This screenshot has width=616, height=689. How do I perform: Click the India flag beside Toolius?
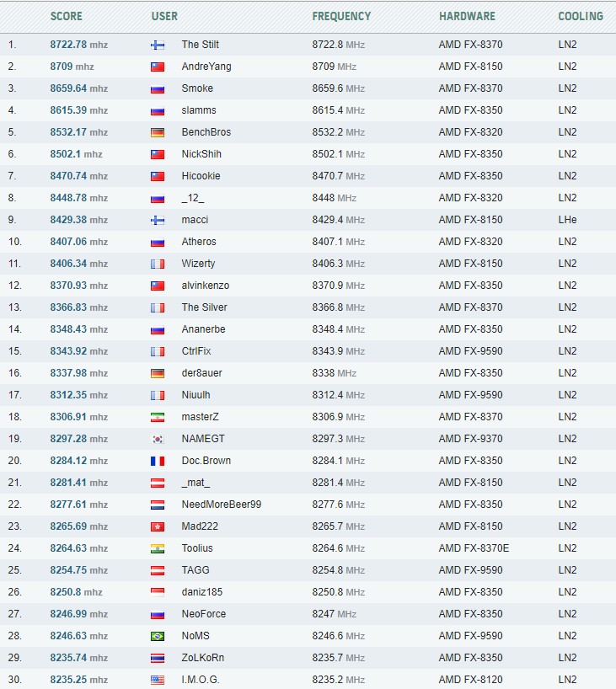click(158, 548)
